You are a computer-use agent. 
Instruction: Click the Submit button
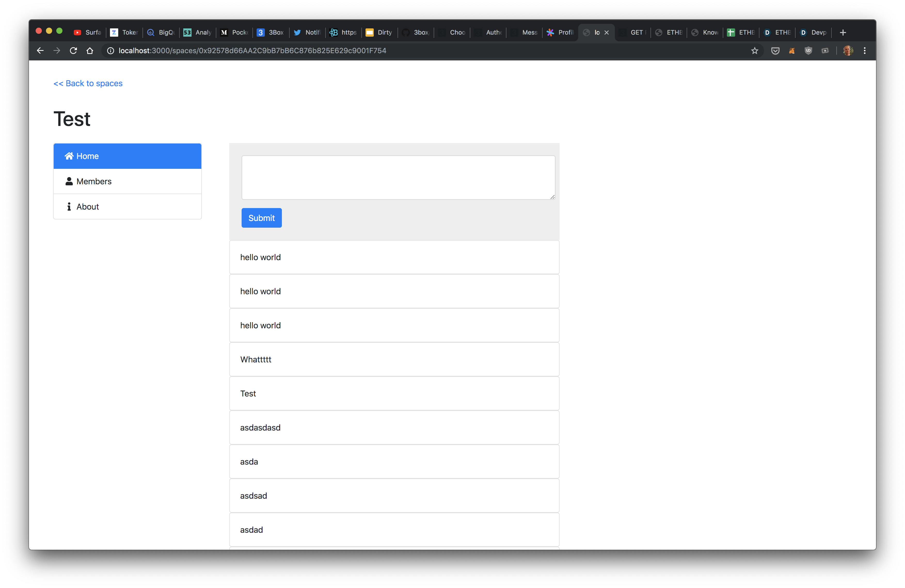click(x=261, y=218)
